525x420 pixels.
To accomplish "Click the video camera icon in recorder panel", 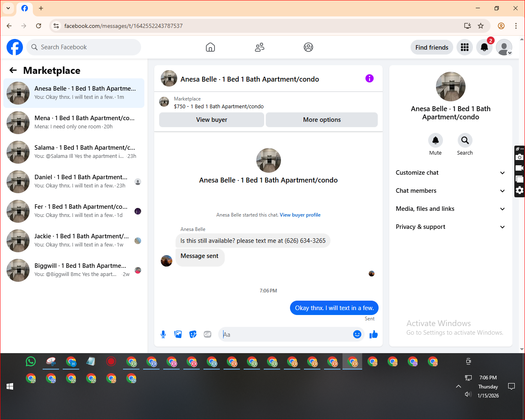I will tap(520, 168).
